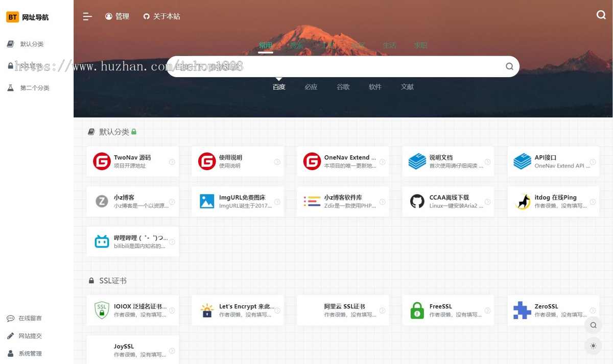Image resolution: width=613 pixels, height=364 pixels.
Task: Select the 求职 search category tab
Action: point(420,45)
